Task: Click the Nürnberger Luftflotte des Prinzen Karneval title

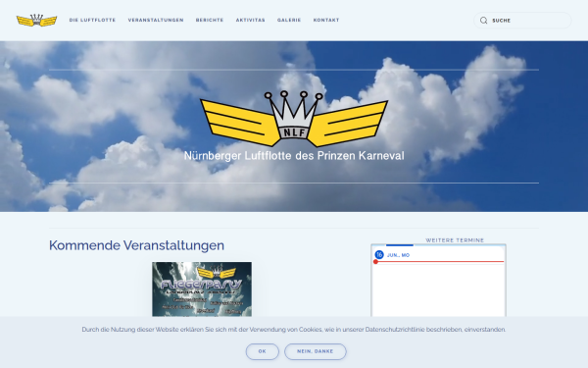Action: click(294, 156)
